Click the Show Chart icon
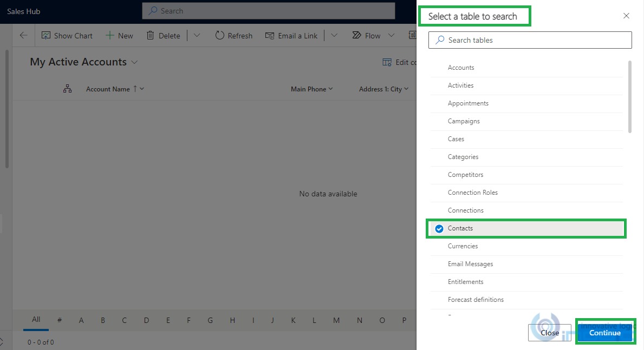 click(47, 36)
